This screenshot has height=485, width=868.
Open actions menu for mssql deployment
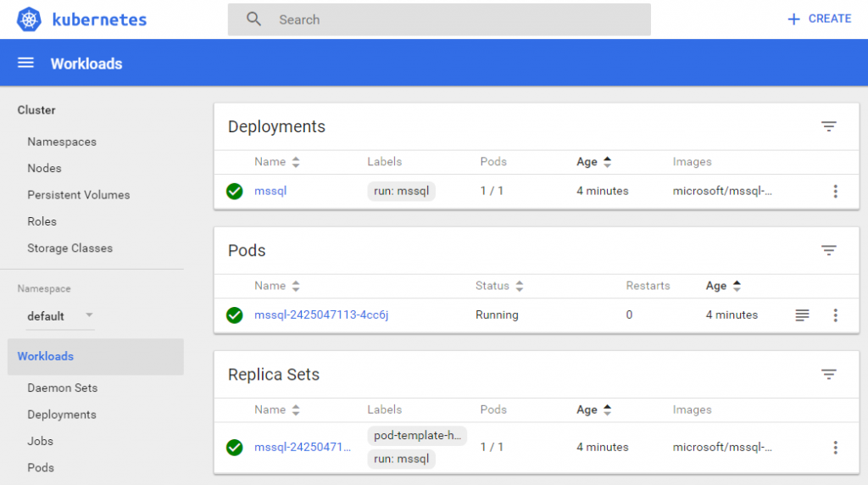tap(835, 192)
